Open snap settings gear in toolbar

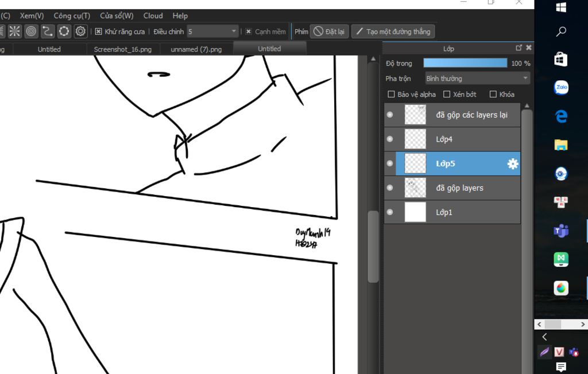pyautogui.click(x=80, y=32)
